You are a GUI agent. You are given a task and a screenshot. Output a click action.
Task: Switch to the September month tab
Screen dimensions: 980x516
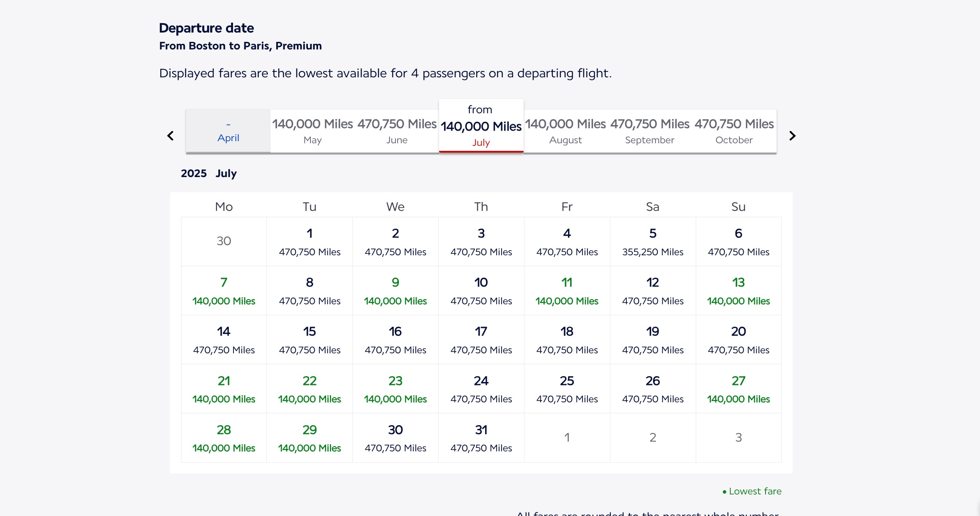(650, 131)
